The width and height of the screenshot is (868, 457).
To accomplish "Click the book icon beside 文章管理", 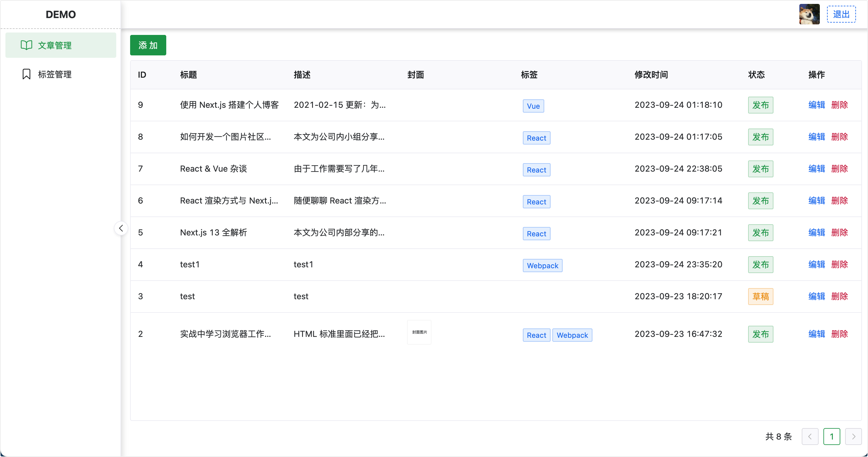I will pyautogui.click(x=26, y=45).
